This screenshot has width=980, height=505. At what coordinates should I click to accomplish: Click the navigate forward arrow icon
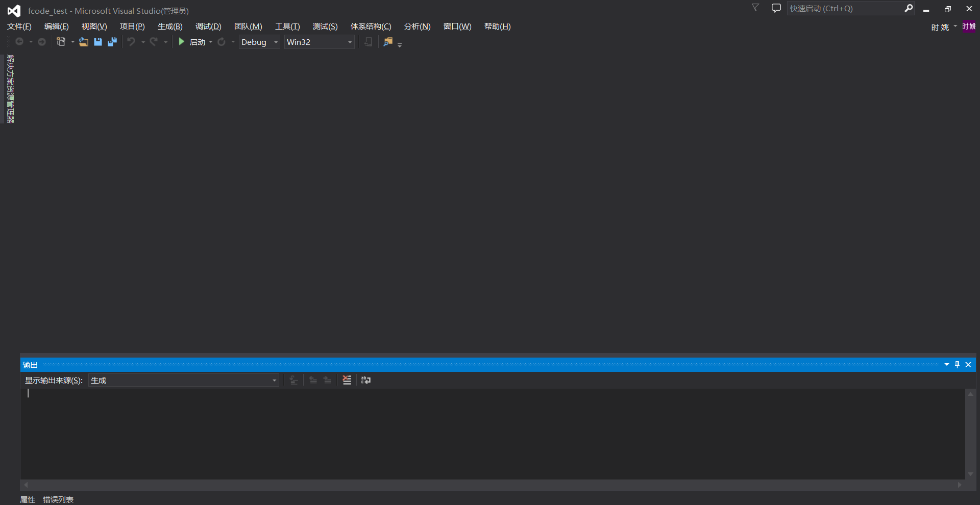coord(42,42)
